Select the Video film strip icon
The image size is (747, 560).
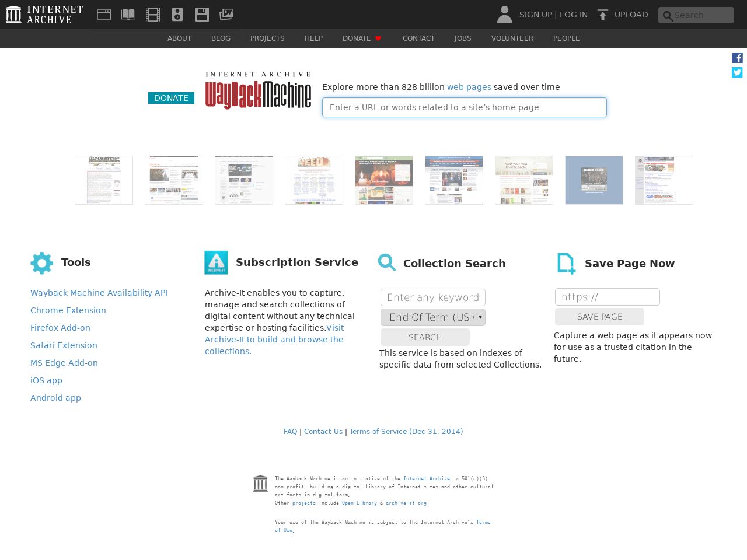pos(153,15)
